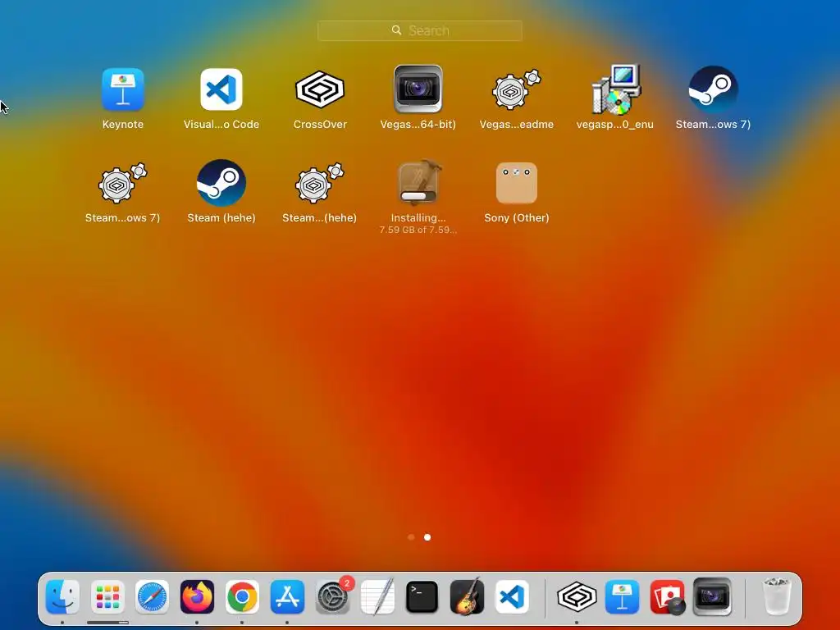Switch to first Launchpad page dot
The width and height of the screenshot is (840, 630).
coord(411,536)
